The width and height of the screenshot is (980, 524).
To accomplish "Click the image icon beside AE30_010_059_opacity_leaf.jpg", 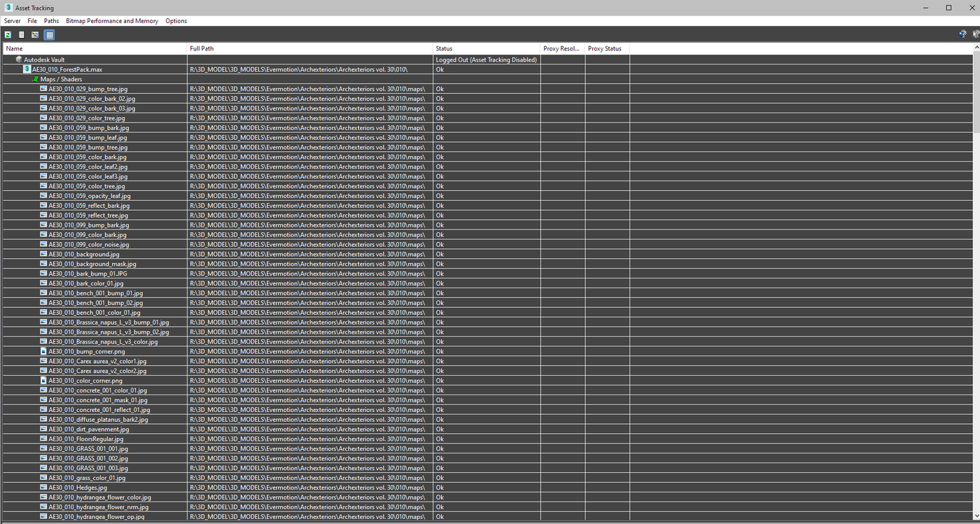I will tap(43, 196).
